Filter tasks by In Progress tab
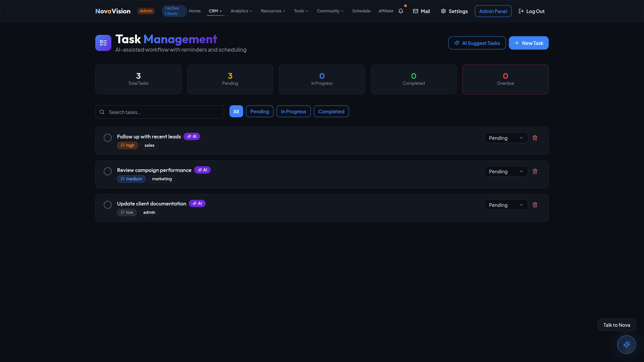The image size is (644, 362). [293, 112]
